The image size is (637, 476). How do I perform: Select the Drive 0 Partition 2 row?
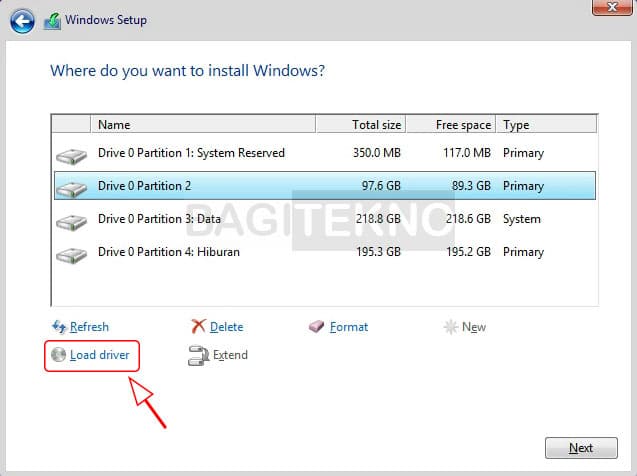click(x=325, y=186)
